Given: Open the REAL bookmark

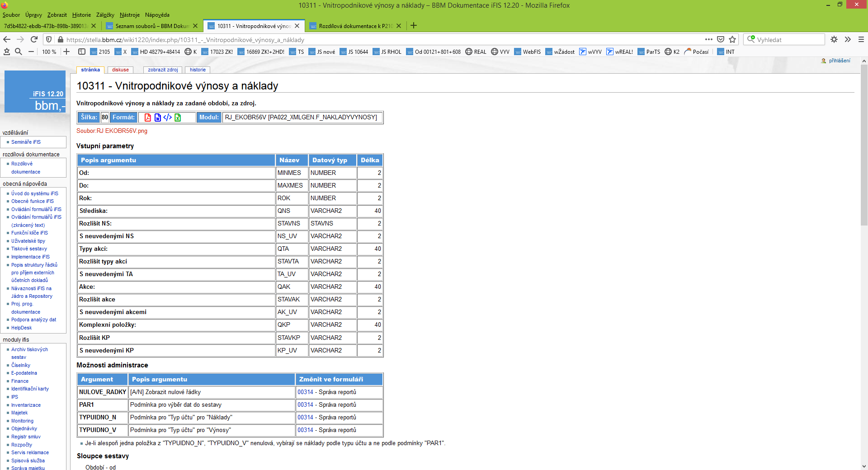Looking at the screenshot, I should coord(476,52).
